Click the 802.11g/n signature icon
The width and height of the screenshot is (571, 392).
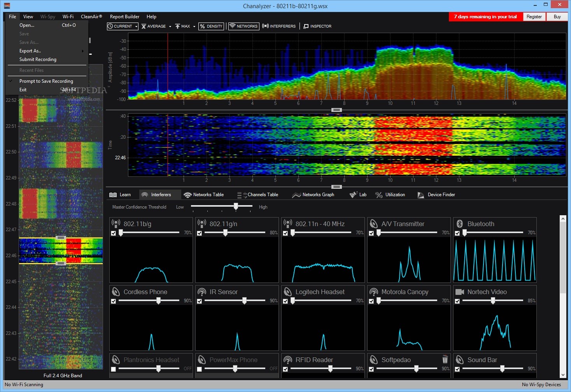tap(201, 223)
